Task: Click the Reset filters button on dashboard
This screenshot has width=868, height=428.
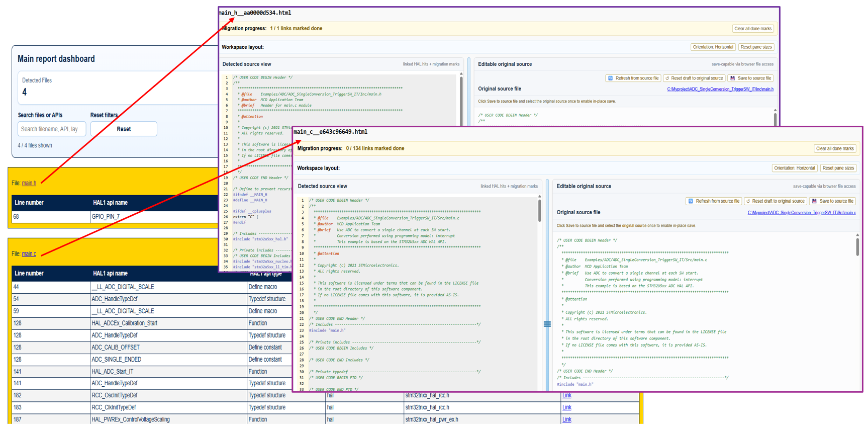Action: click(x=124, y=129)
